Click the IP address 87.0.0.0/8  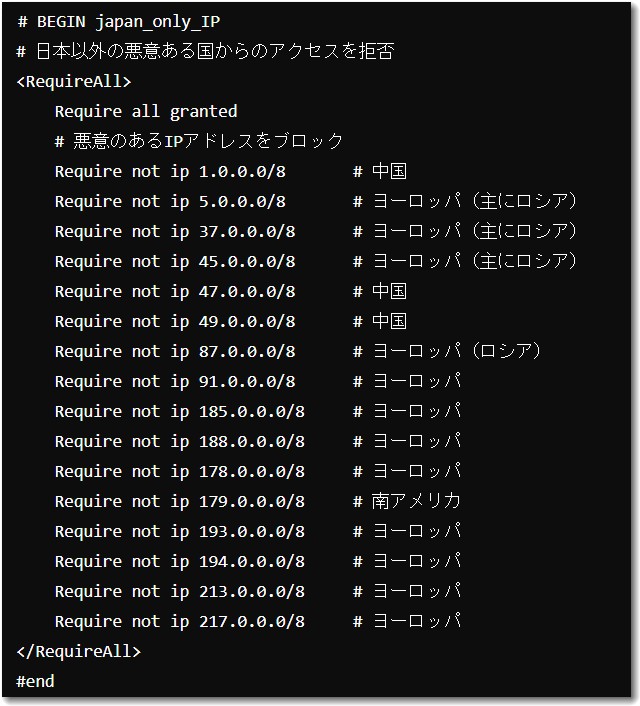[247, 351]
